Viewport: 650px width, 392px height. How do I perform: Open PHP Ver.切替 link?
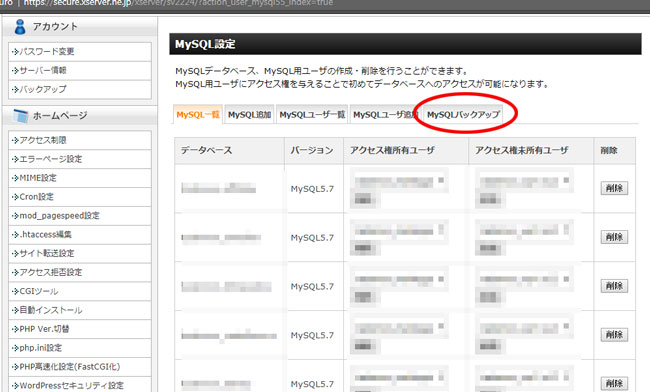[80, 329]
